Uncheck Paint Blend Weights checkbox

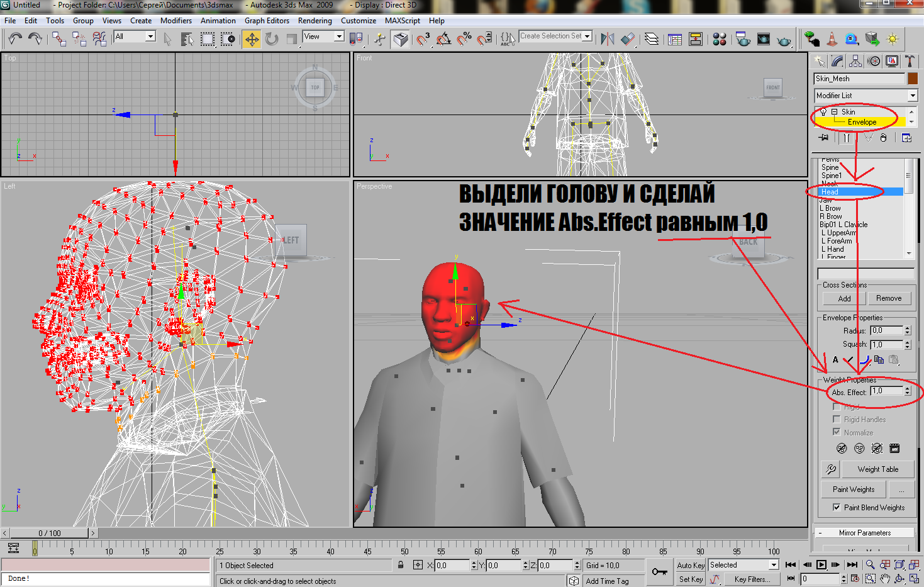[x=837, y=507]
